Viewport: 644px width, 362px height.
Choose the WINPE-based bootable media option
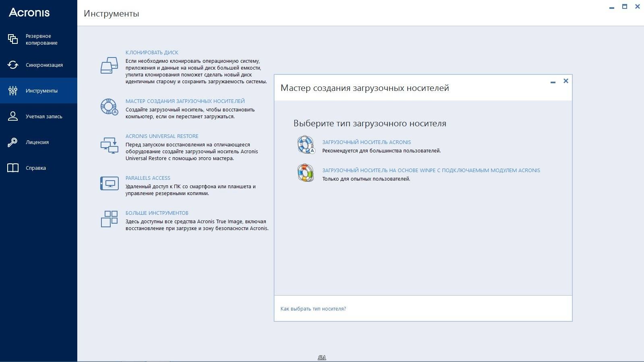click(431, 170)
